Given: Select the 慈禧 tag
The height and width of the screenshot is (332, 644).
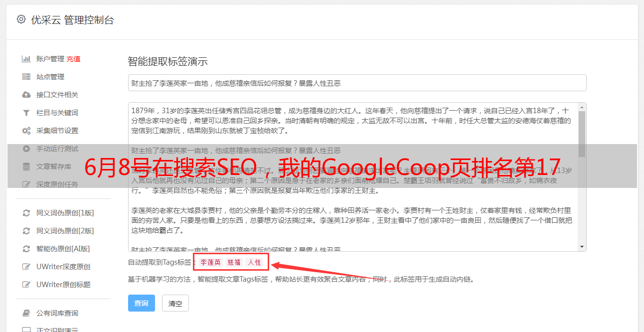Looking at the screenshot, I should click(x=234, y=262).
